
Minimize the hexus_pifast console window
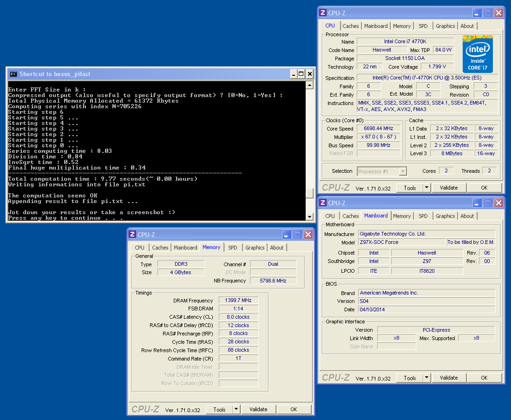pos(294,74)
